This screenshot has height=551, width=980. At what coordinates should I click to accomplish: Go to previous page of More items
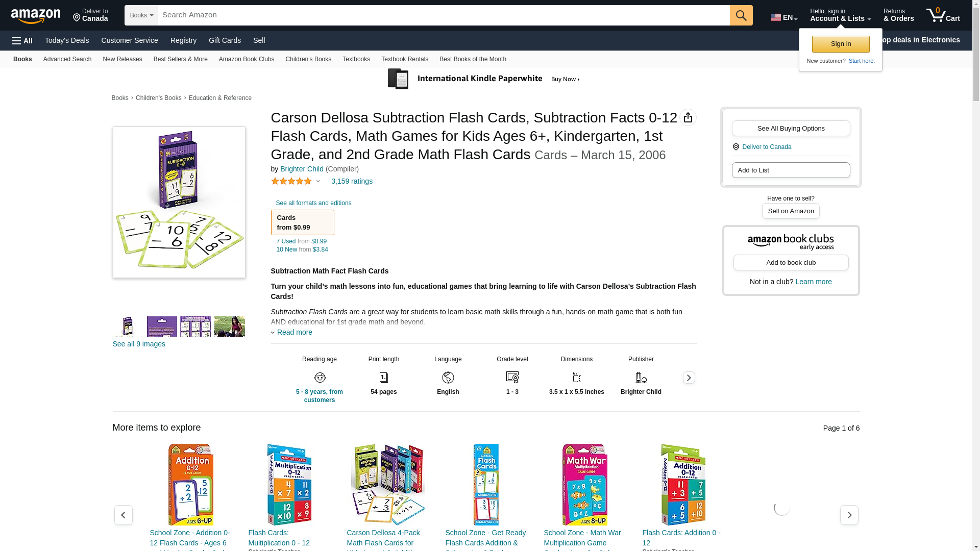(x=123, y=515)
